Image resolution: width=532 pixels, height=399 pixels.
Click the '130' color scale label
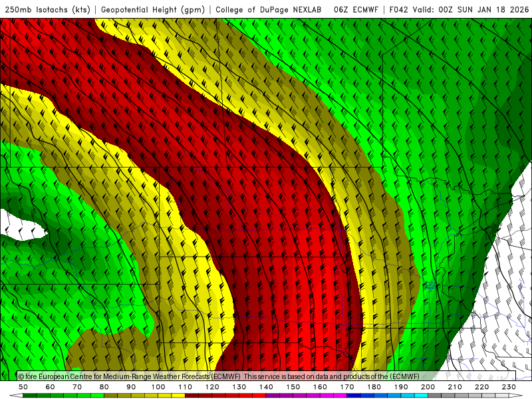pyautogui.click(x=239, y=387)
